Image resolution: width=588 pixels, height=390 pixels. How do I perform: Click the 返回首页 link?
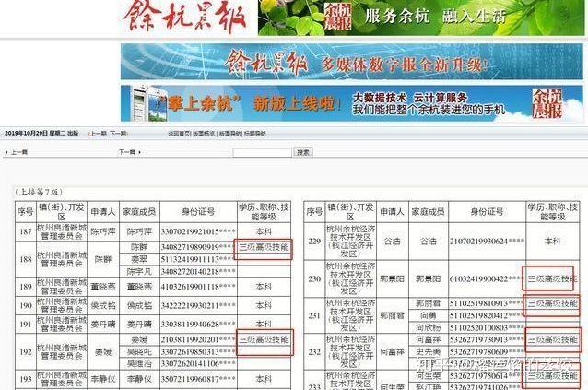point(179,134)
